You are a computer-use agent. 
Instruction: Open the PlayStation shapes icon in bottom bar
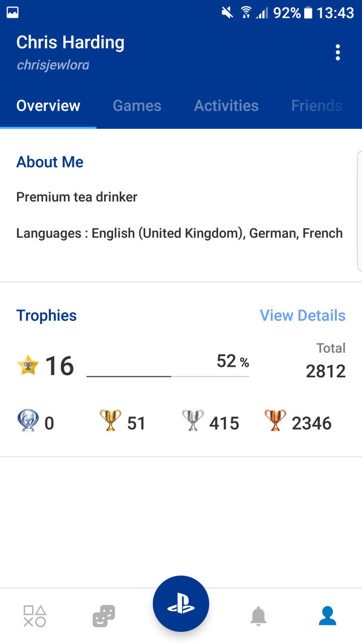35,616
